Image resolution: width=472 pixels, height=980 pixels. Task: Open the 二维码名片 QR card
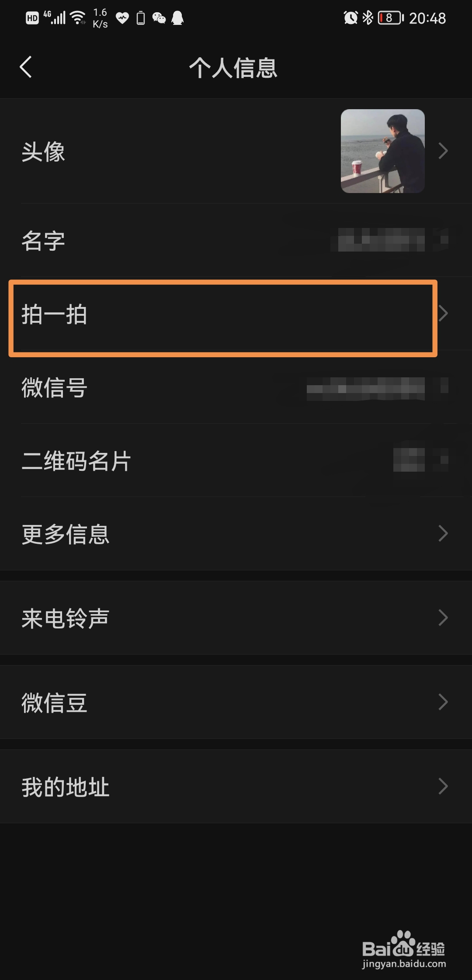click(x=236, y=460)
